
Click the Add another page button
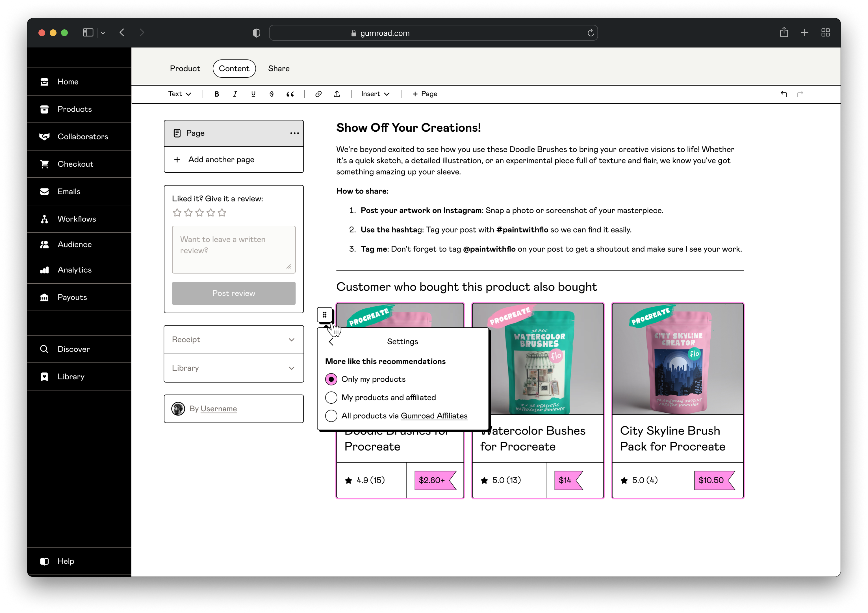click(x=221, y=160)
